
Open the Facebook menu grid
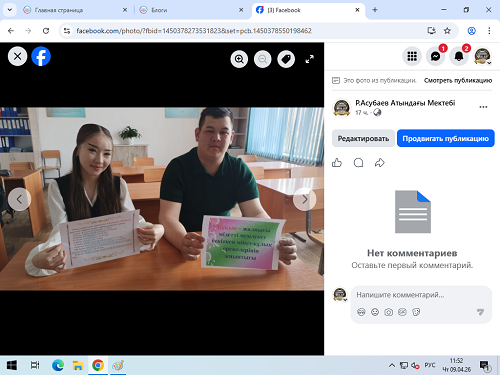click(412, 56)
